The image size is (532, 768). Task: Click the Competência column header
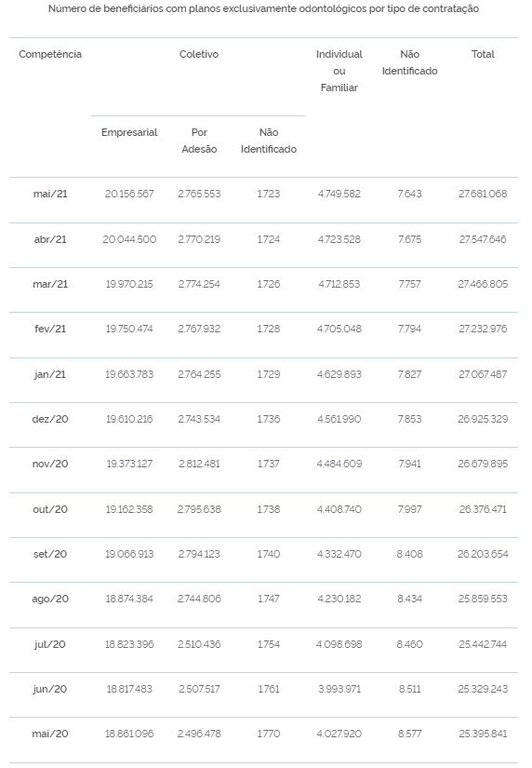point(50,54)
